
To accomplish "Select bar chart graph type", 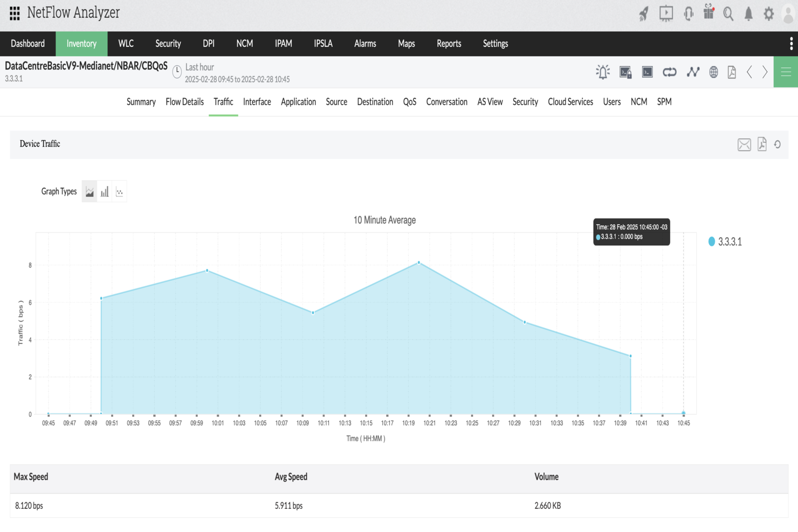I will tap(105, 191).
